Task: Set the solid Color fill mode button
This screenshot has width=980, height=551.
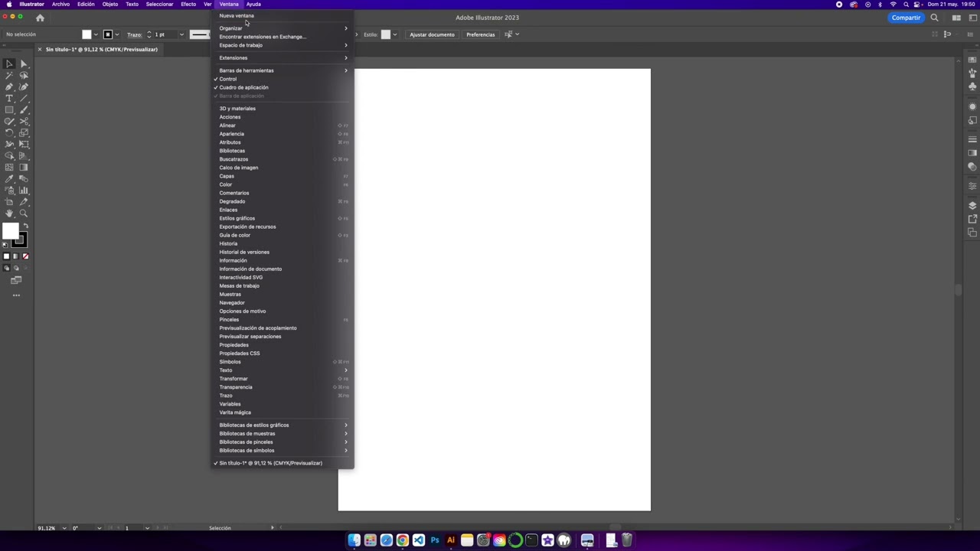Action: point(6,256)
